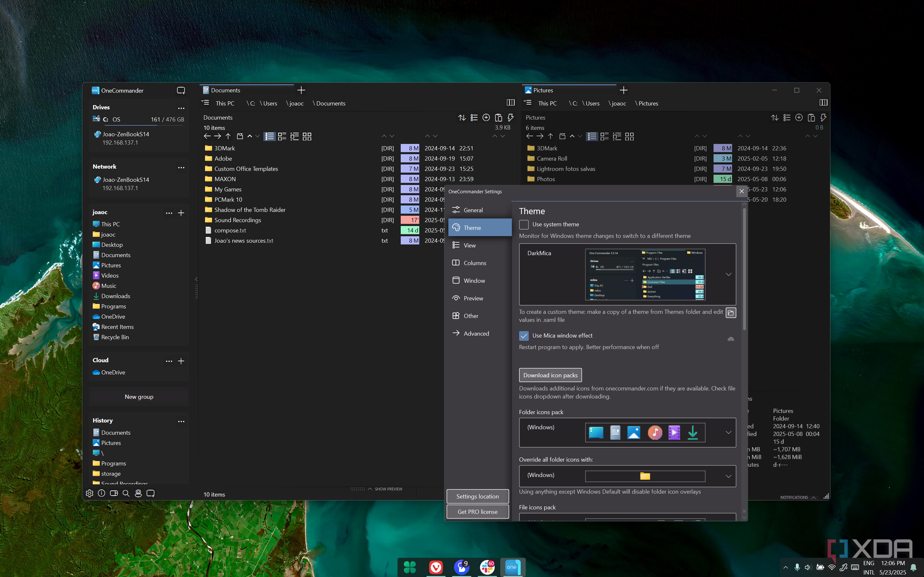
Task: Toggle dual-pane columns icon in Documents pane
Action: coord(510,102)
